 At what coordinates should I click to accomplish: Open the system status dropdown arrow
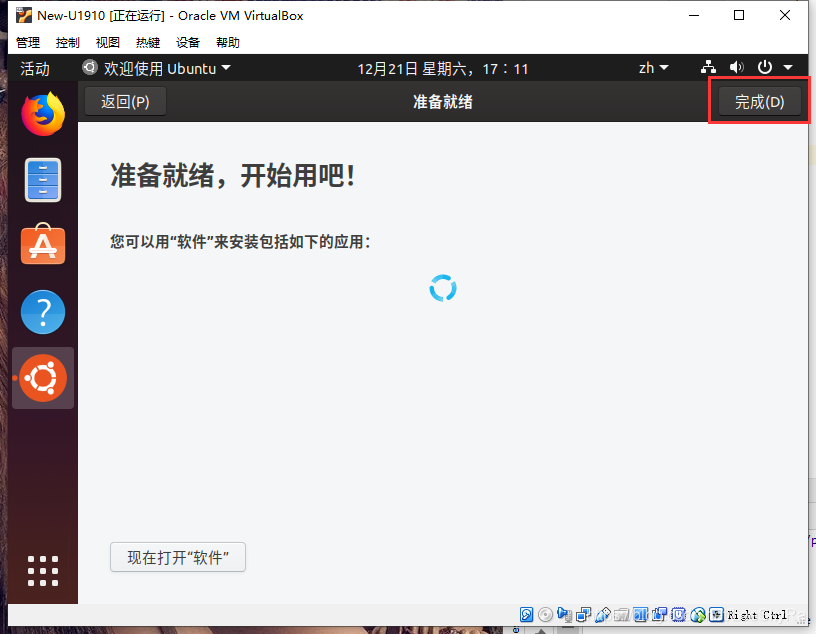click(x=787, y=68)
